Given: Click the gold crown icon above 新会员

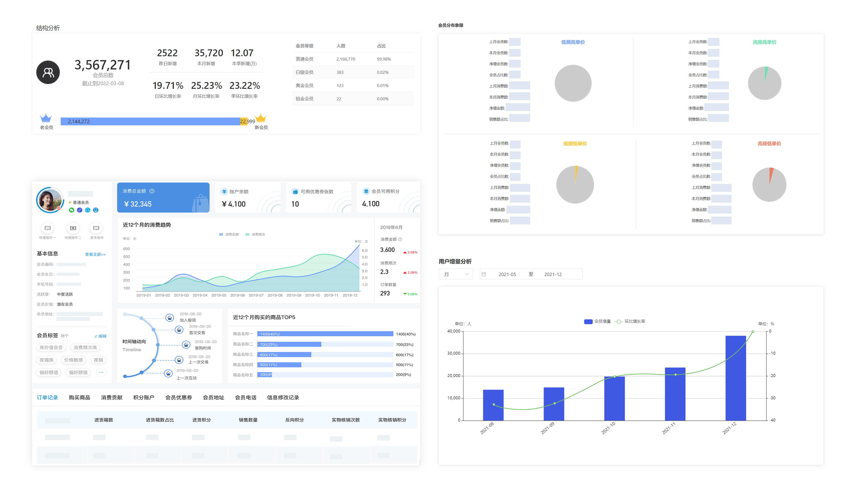Looking at the screenshot, I should pos(261,118).
